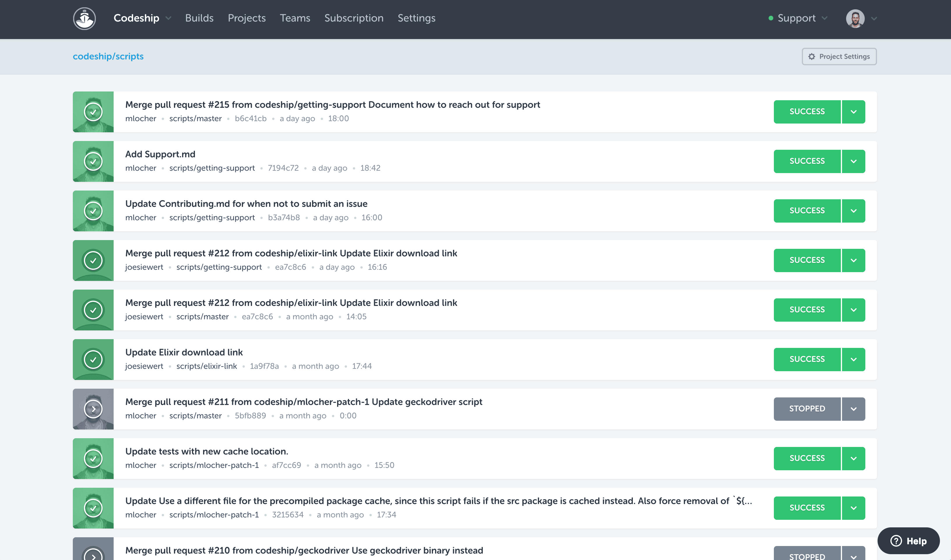Click the success checkmark icon on the Add Support.md build
Image resolution: width=951 pixels, height=560 pixels.
[x=93, y=161]
